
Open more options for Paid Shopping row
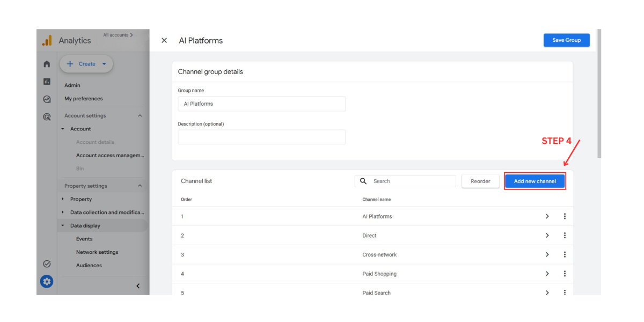[565, 274]
